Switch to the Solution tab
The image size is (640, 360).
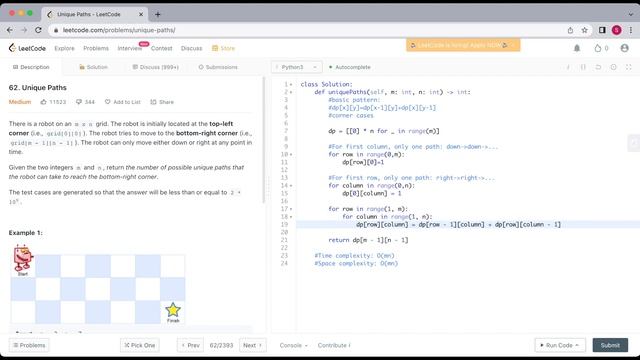point(93,67)
